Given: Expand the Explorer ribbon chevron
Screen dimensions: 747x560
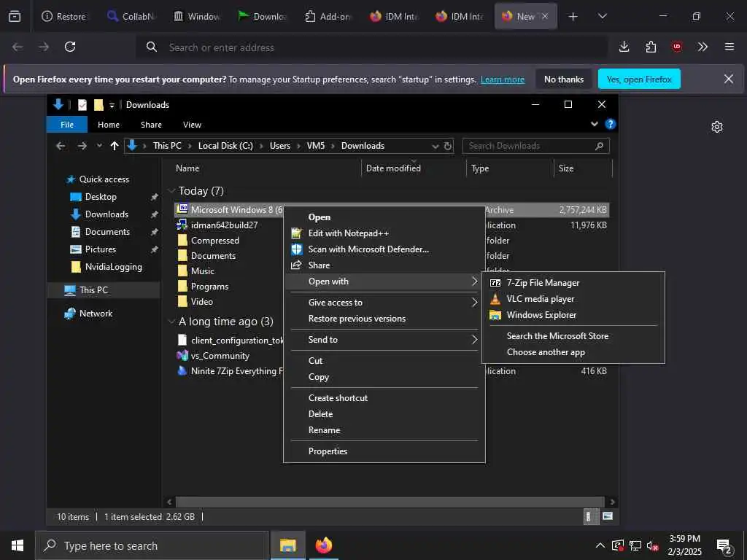Looking at the screenshot, I should coord(594,124).
